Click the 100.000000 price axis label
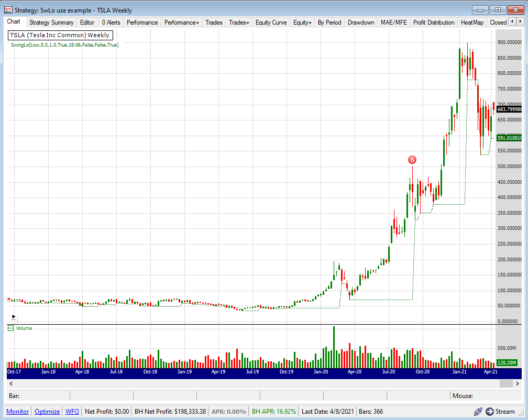 [510, 290]
